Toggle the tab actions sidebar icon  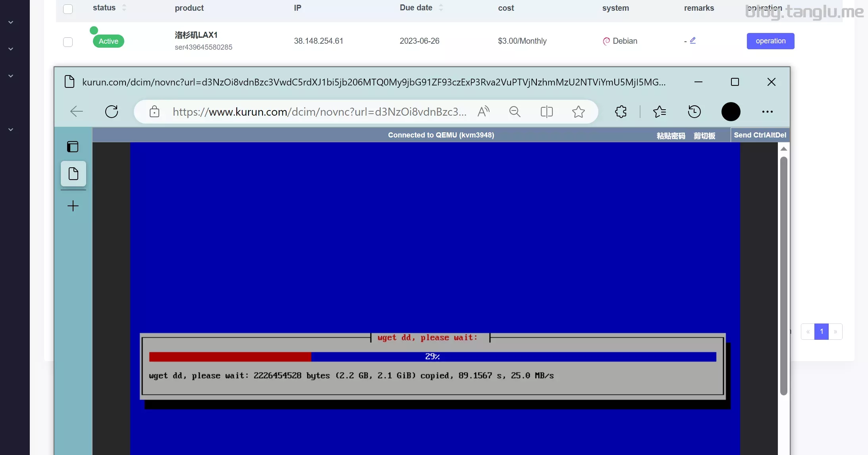point(73,147)
